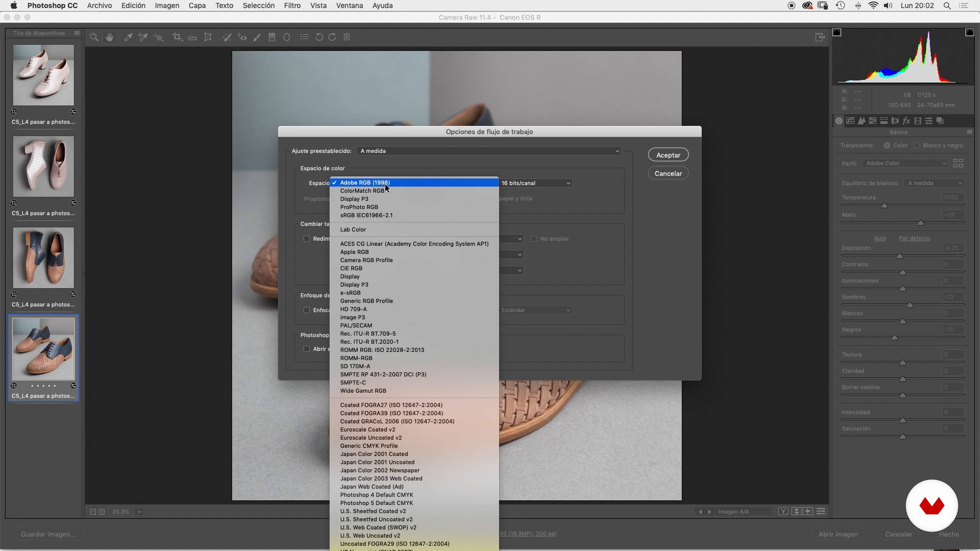
Task: Select the Color Sampler tool
Action: (143, 37)
